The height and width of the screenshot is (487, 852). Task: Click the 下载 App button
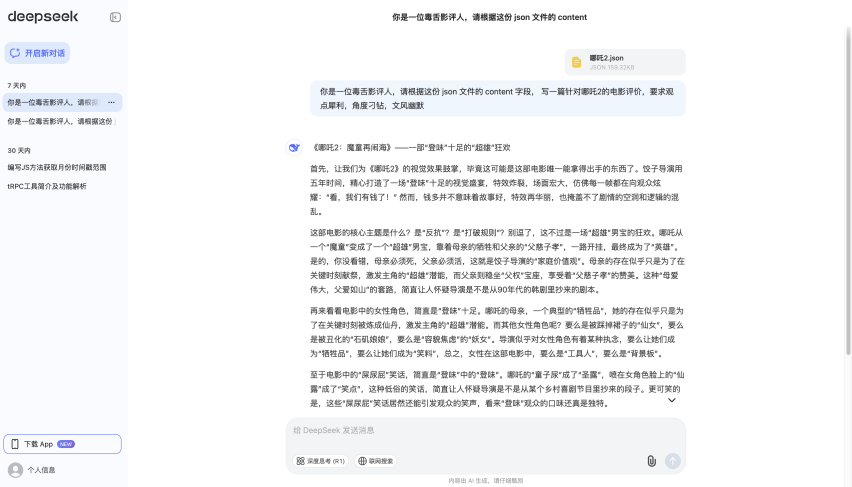tap(63, 444)
